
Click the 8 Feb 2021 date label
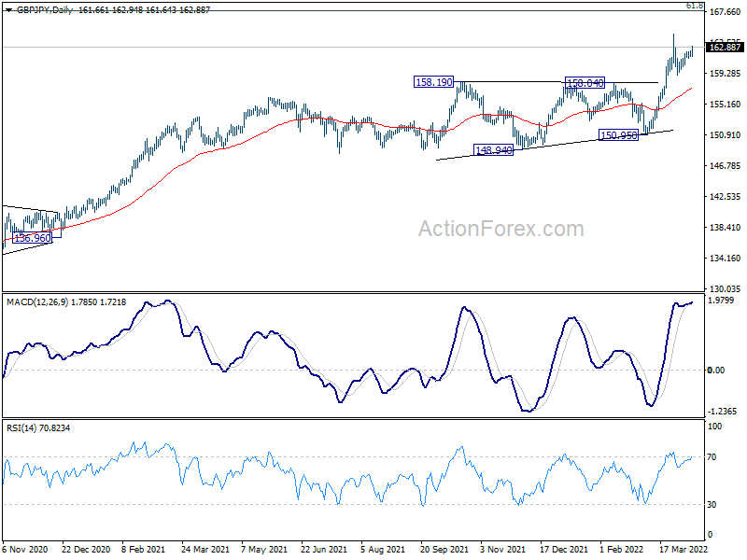(143, 549)
